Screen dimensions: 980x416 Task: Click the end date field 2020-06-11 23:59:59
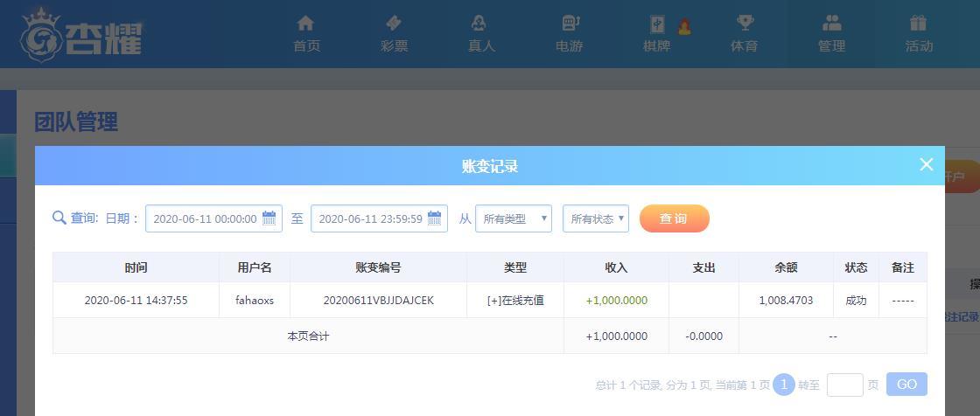tap(380, 218)
